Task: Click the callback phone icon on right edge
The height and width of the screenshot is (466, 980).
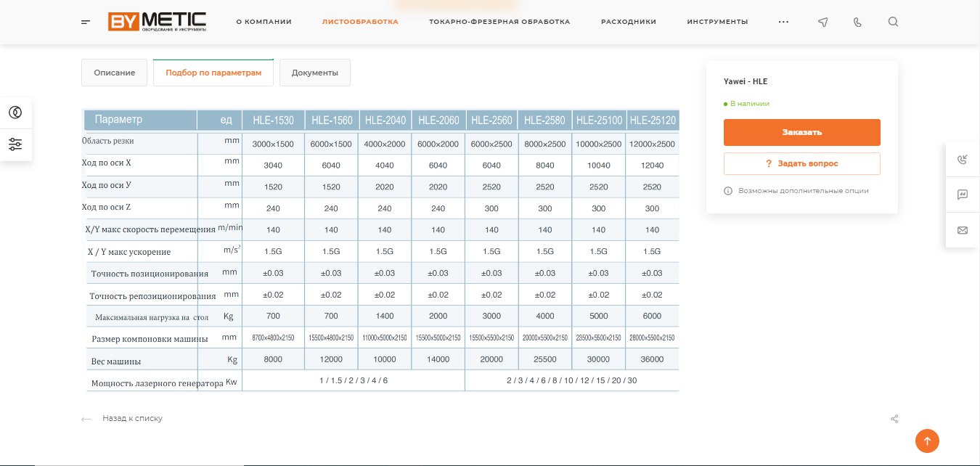Action: click(963, 160)
